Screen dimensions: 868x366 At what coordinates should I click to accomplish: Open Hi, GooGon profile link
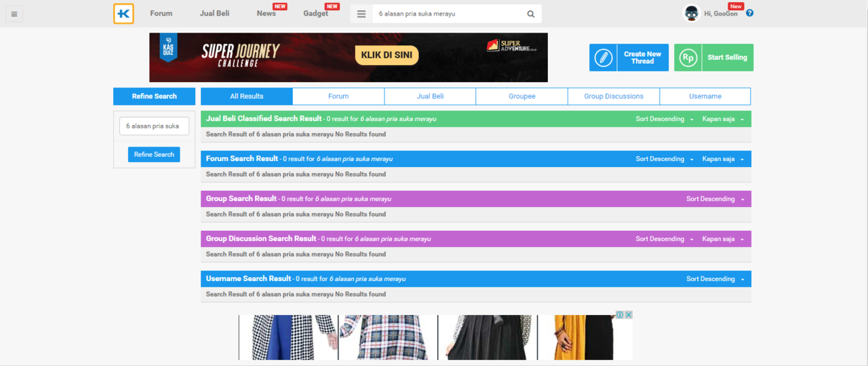tap(721, 14)
